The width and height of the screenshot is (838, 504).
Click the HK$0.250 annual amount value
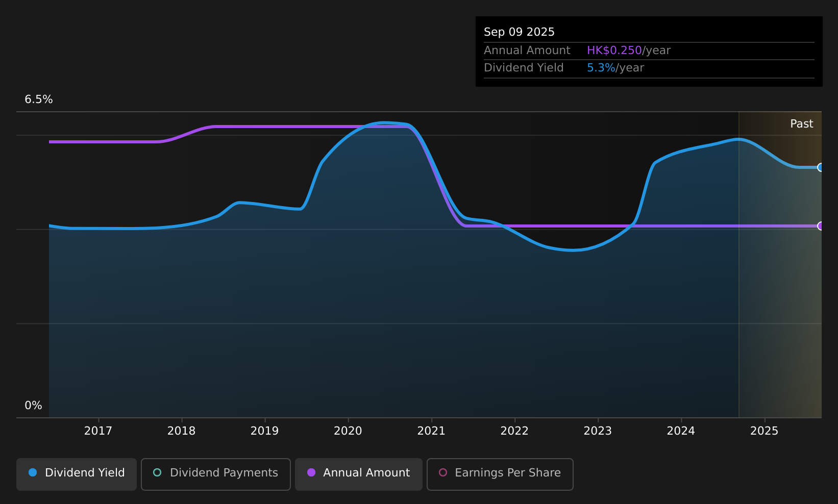(x=614, y=51)
